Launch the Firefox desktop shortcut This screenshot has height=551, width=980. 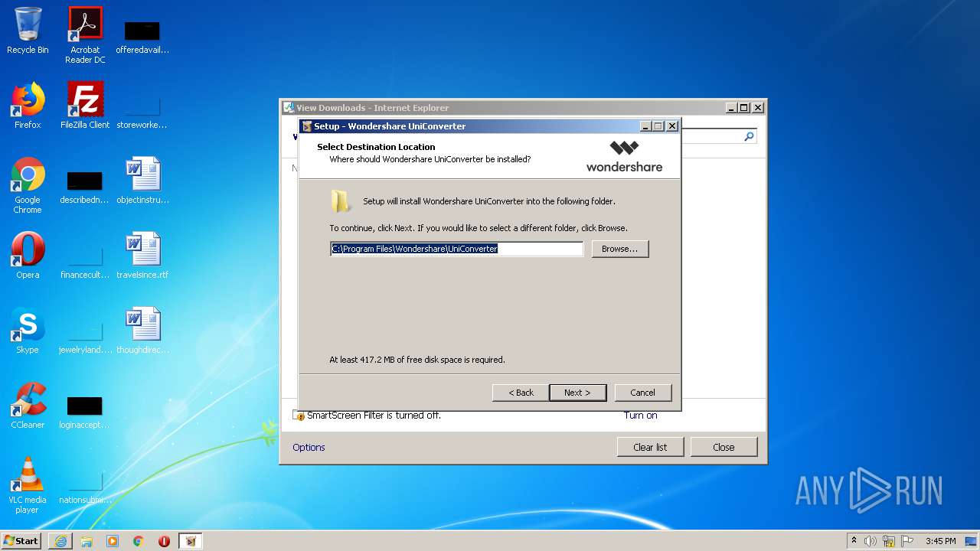pyautogui.click(x=28, y=106)
